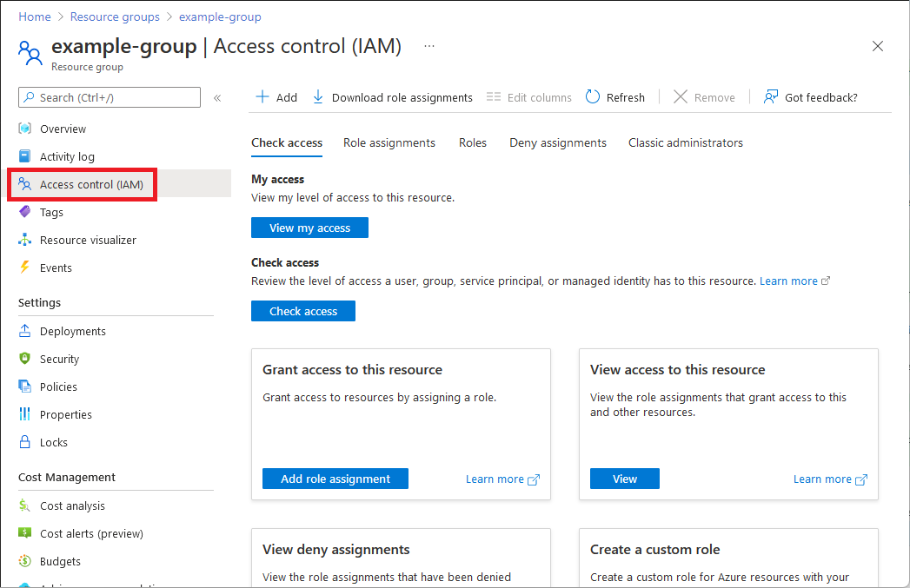
Task: Open the overflow menu next to the title
Action: point(428,46)
